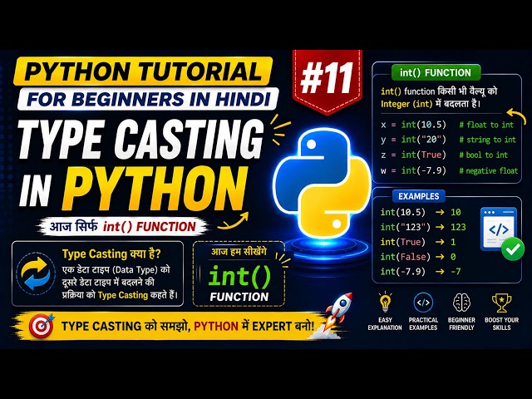Click the dashed box with int() FUNCTION
Screen dimensions: 532x399
[239, 273]
